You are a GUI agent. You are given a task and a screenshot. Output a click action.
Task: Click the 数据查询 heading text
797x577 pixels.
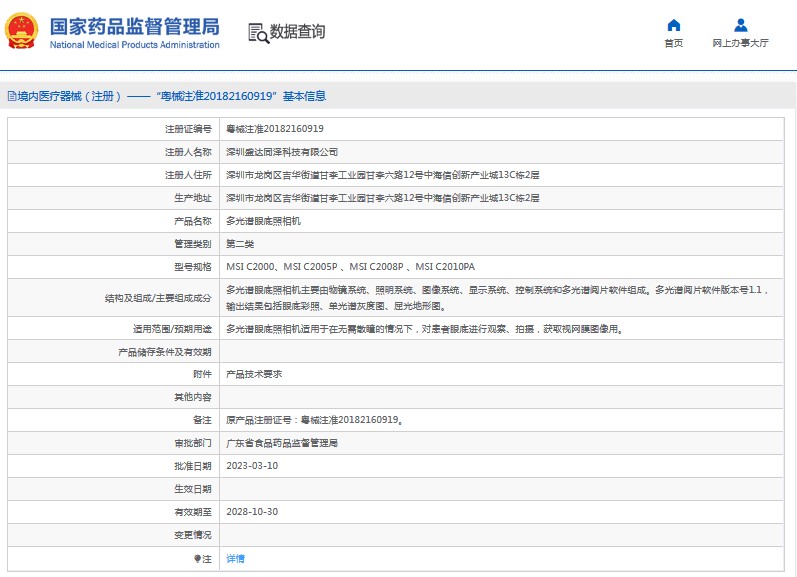[298, 32]
